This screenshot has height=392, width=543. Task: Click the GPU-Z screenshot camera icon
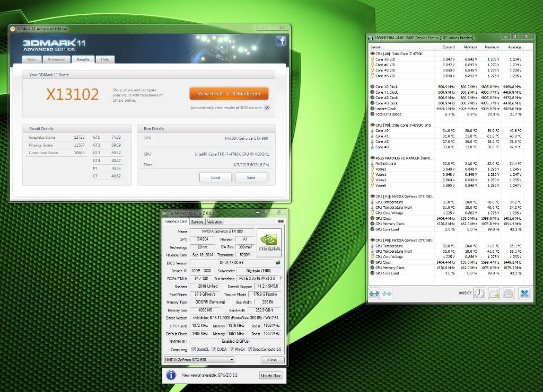[x=281, y=221]
